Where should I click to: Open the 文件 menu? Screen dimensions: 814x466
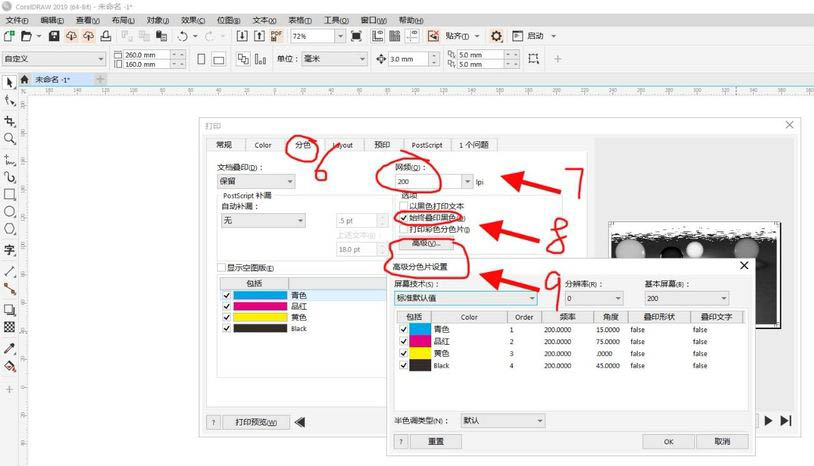pos(17,20)
